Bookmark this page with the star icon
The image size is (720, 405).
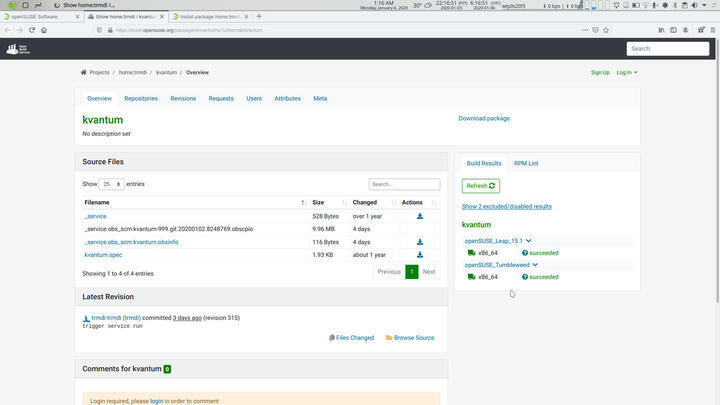(x=606, y=30)
